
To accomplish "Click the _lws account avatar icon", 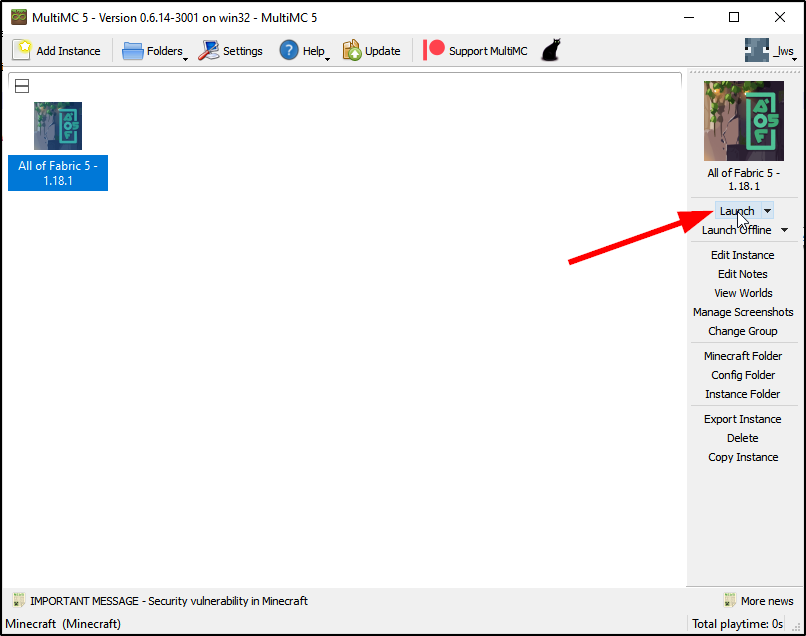I will tap(757, 50).
